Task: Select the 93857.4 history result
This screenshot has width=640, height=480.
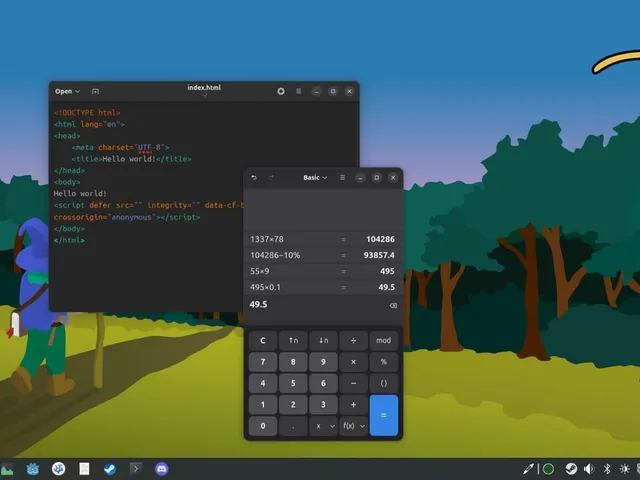Action: click(x=379, y=255)
